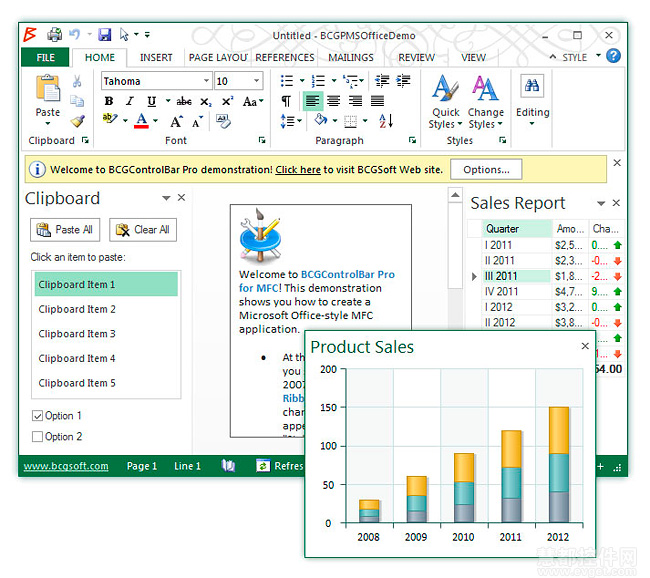The height and width of the screenshot is (578, 650).
Task: Open the highlight color dropdown arrow
Action: pyautogui.click(x=125, y=121)
